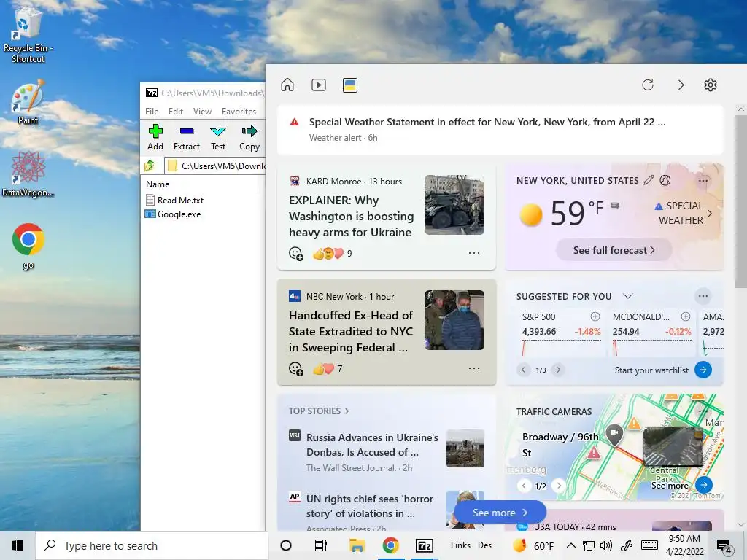The width and height of the screenshot is (747, 560).
Task: React to the NBC New York article
Action: coord(296,369)
